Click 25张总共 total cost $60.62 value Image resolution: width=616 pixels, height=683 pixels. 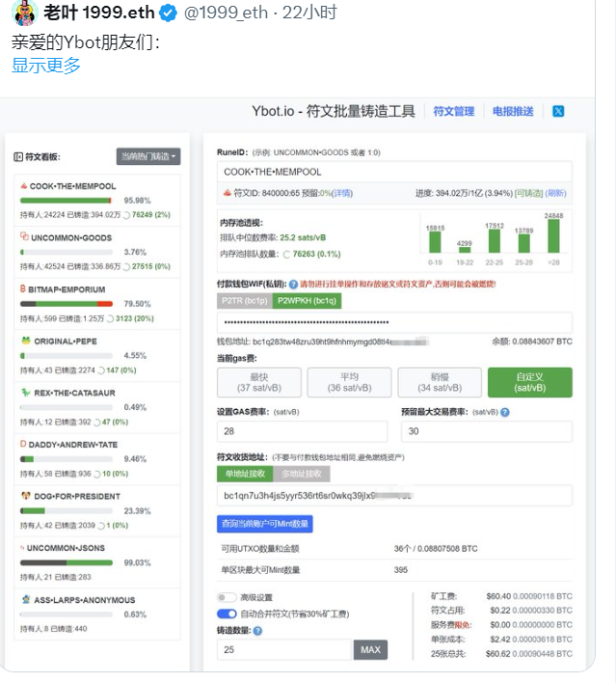pos(498,654)
